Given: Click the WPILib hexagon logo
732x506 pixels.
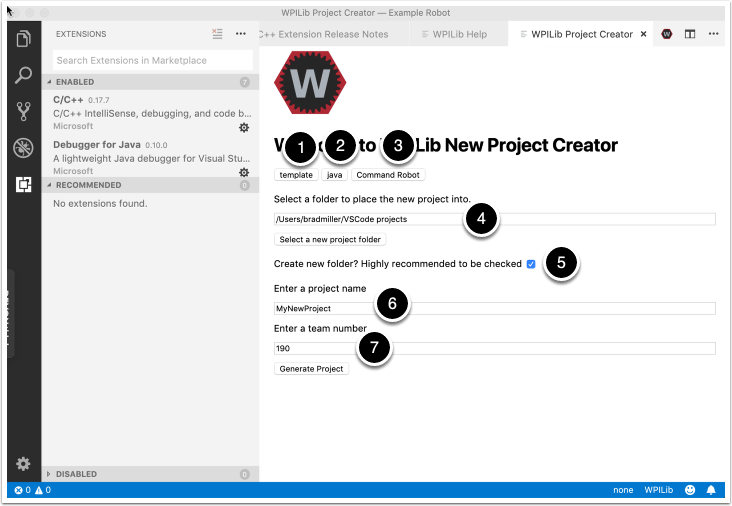Looking at the screenshot, I should click(310, 83).
